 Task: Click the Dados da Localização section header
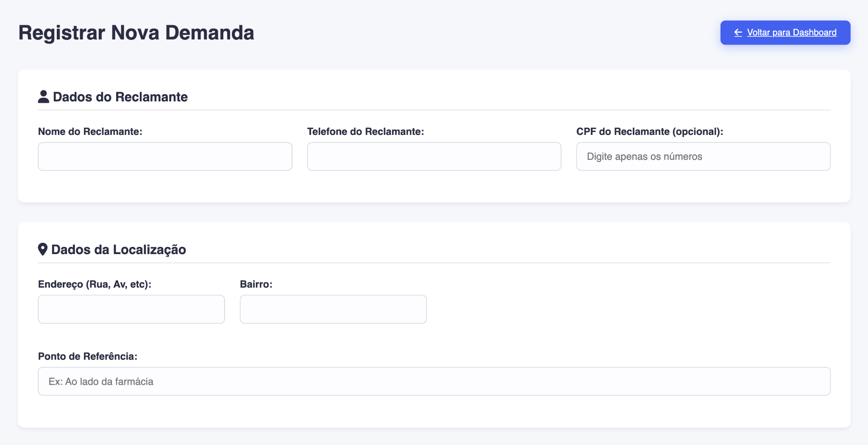click(118, 249)
